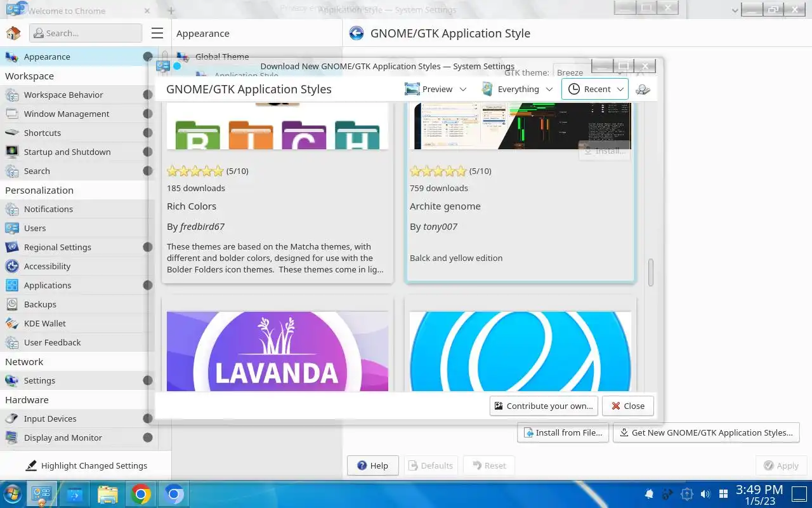Click the Search... input field
The width and height of the screenshot is (812, 508).
pyautogui.click(x=86, y=33)
